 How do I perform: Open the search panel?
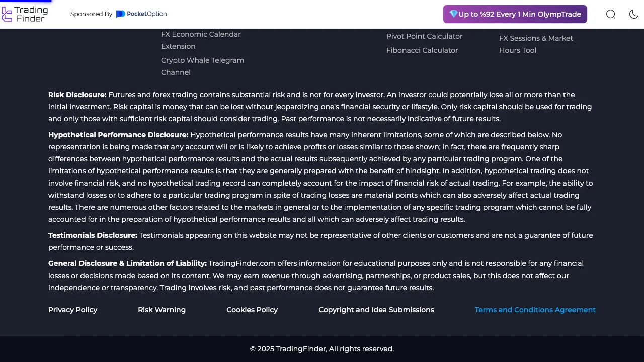610,14
